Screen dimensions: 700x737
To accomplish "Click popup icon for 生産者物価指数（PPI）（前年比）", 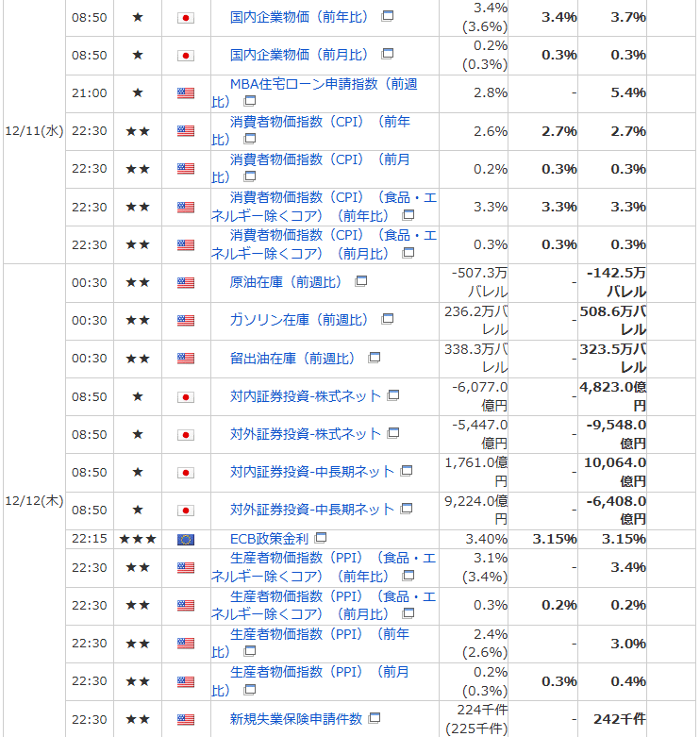I will (x=250, y=651).
